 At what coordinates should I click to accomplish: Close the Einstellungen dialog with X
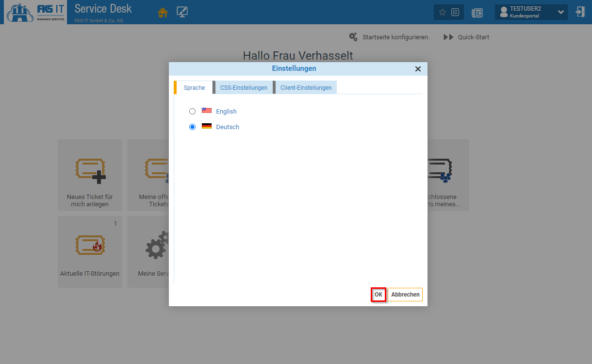[418, 69]
